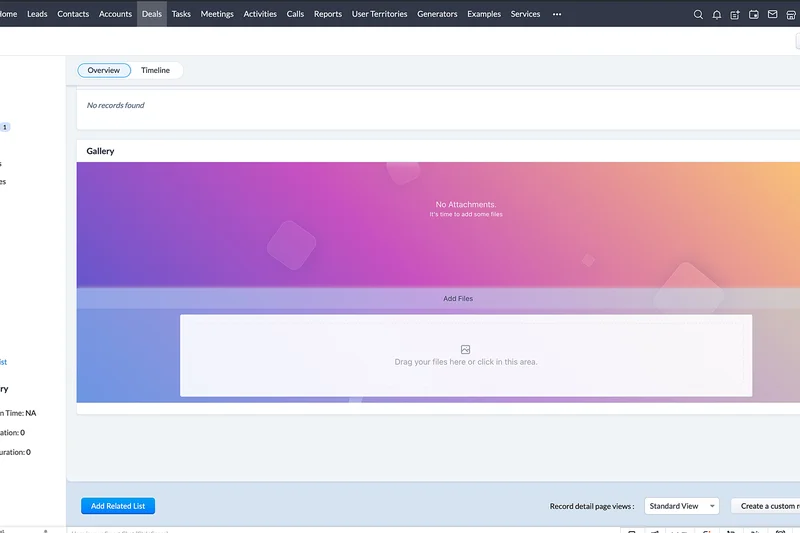Click the Add Related List button
The width and height of the screenshot is (800, 533).
pos(118,506)
